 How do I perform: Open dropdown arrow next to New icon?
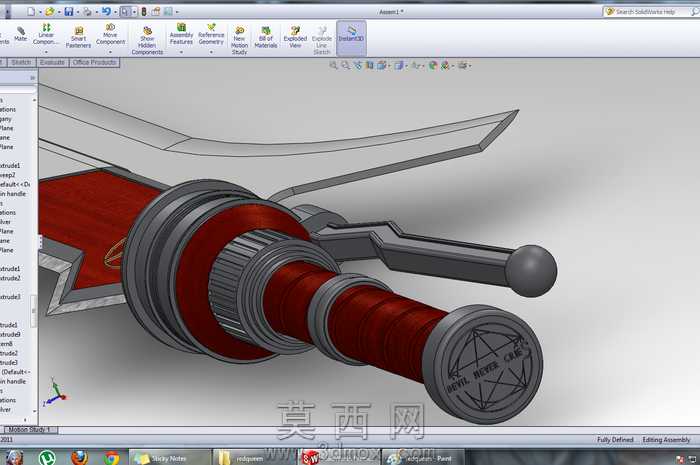click(40, 12)
